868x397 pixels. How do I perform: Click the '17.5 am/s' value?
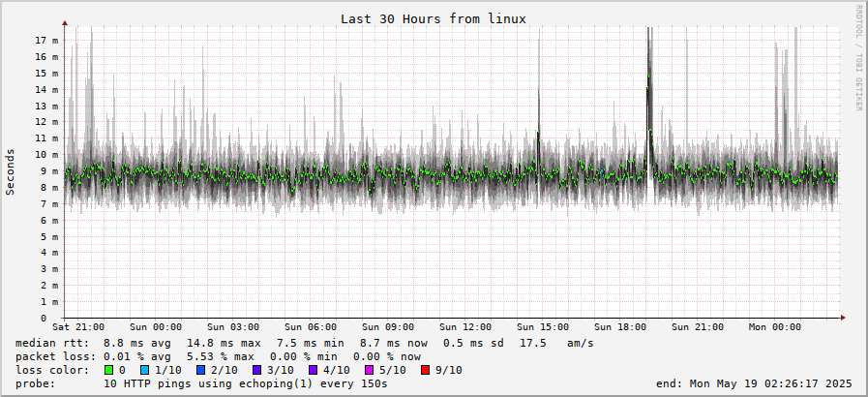click(x=556, y=344)
